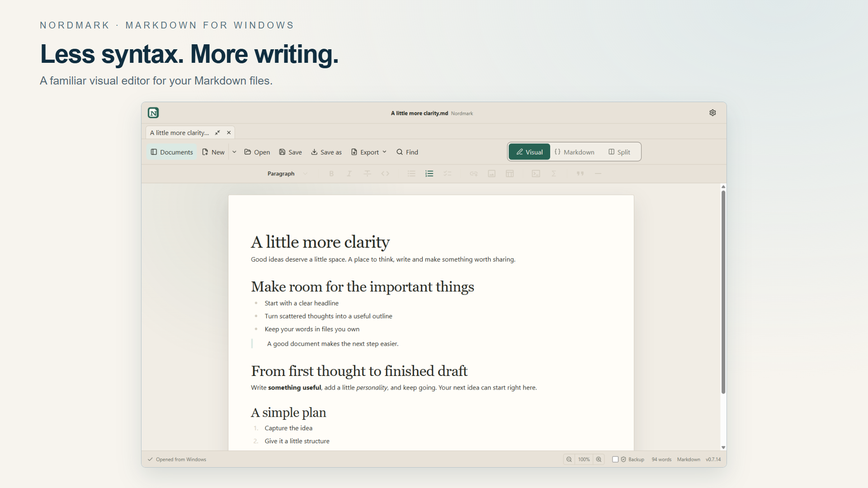Click the scrollbar up arrow
The height and width of the screenshot is (488, 868).
click(x=723, y=187)
